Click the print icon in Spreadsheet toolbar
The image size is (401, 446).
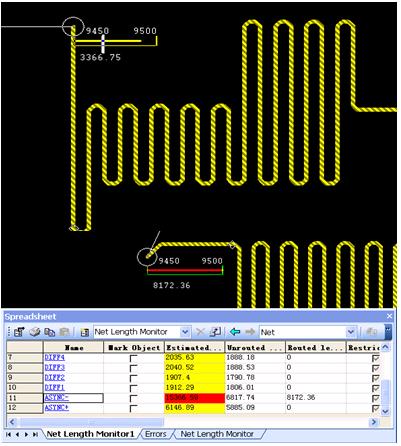[x=34, y=332]
